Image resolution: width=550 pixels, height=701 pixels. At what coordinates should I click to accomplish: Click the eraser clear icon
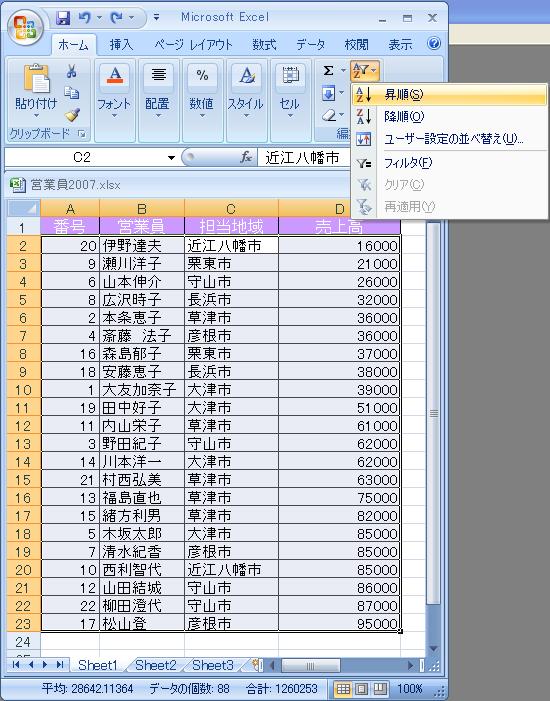coord(329,115)
